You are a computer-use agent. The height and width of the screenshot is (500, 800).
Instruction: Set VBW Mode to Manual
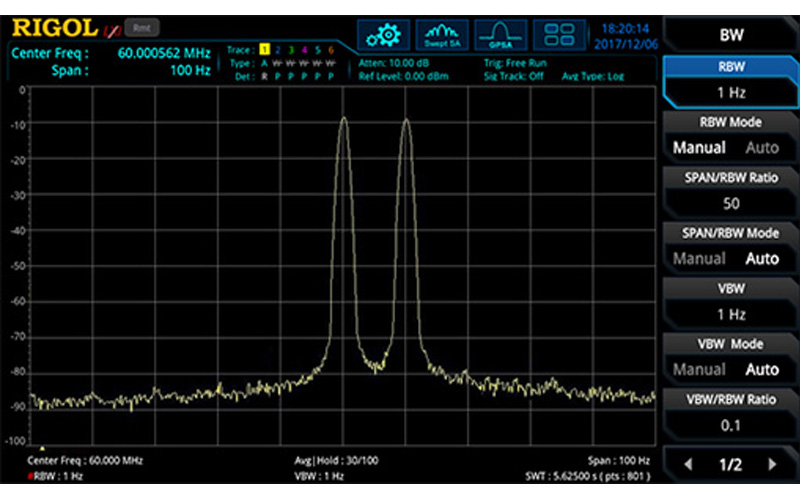[694, 369]
